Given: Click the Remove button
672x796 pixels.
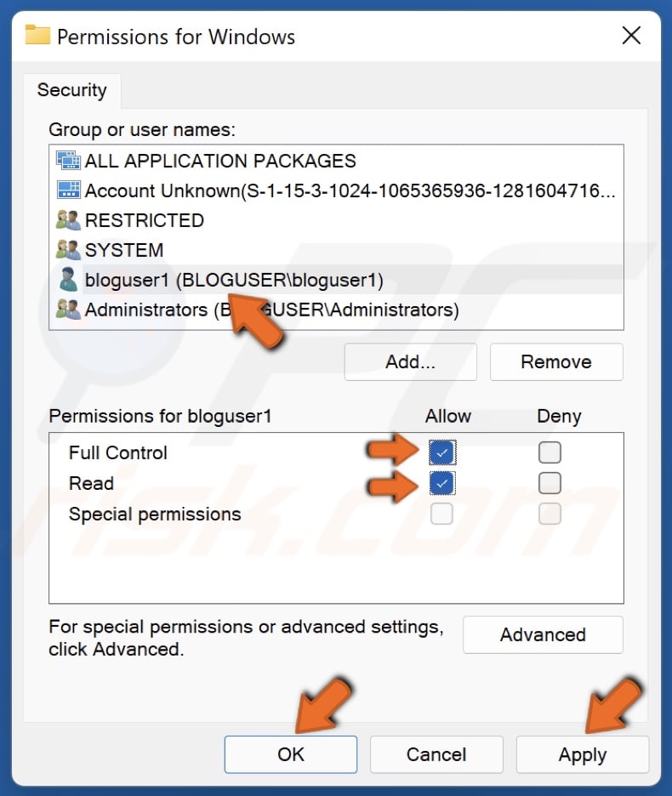Looking at the screenshot, I should pyautogui.click(x=556, y=361).
